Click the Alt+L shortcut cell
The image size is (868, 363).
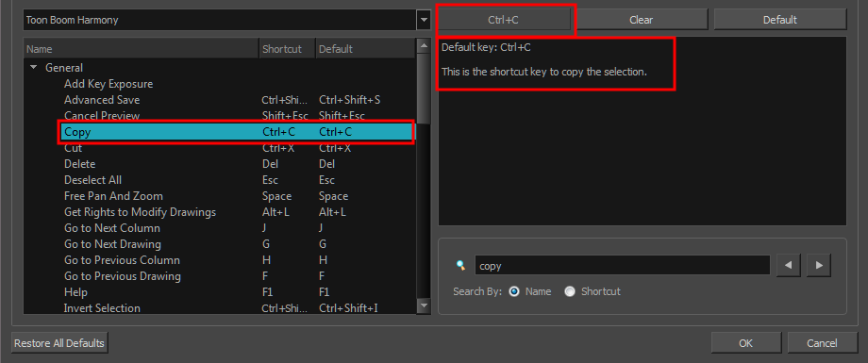[x=275, y=212]
